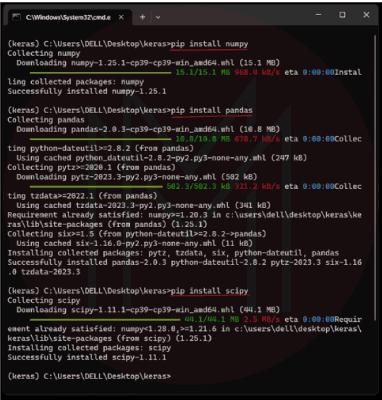Click the underlined 'pip install scipy' command
The width and height of the screenshot is (382, 400).
[209, 291]
